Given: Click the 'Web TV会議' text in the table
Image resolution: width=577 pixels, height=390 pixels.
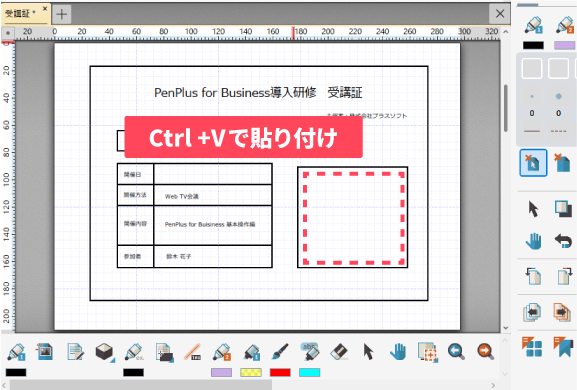Looking at the screenshot, I should 182,196.
